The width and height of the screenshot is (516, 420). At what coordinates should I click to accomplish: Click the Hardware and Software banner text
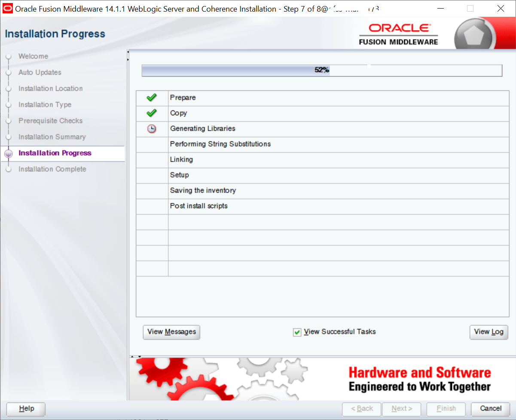(x=420, y=372)
